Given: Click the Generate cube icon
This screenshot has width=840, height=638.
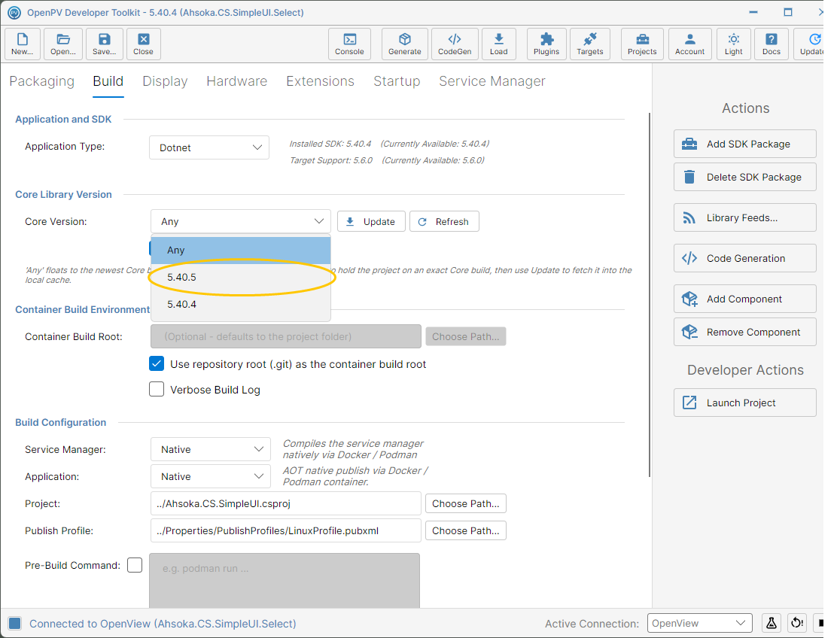Looking at the screenshot, I should [404, 44].
